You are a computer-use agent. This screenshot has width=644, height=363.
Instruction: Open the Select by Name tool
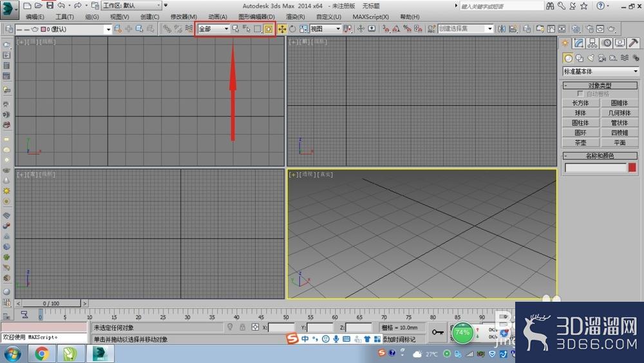(x=247, y=29)
